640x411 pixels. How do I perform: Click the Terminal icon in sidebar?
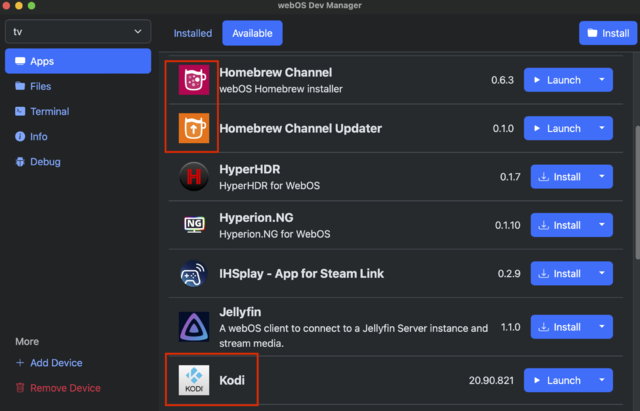[x=20, y=111]
